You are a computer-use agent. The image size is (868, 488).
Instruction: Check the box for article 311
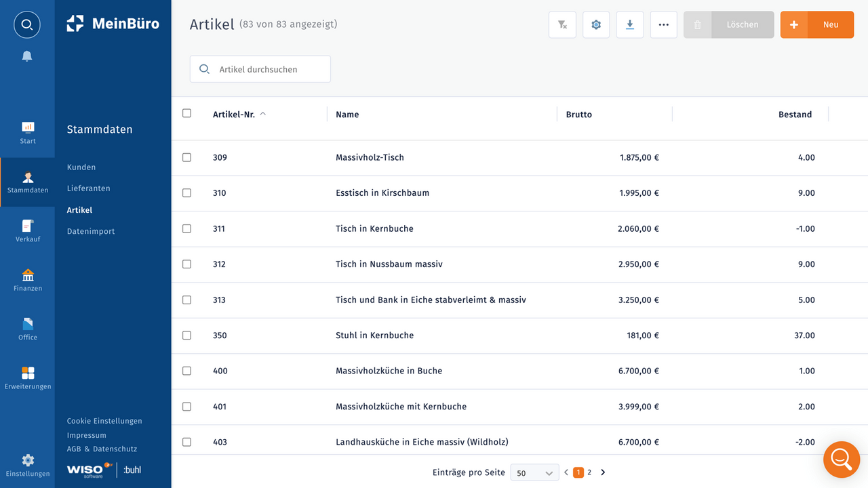(187, 228)
